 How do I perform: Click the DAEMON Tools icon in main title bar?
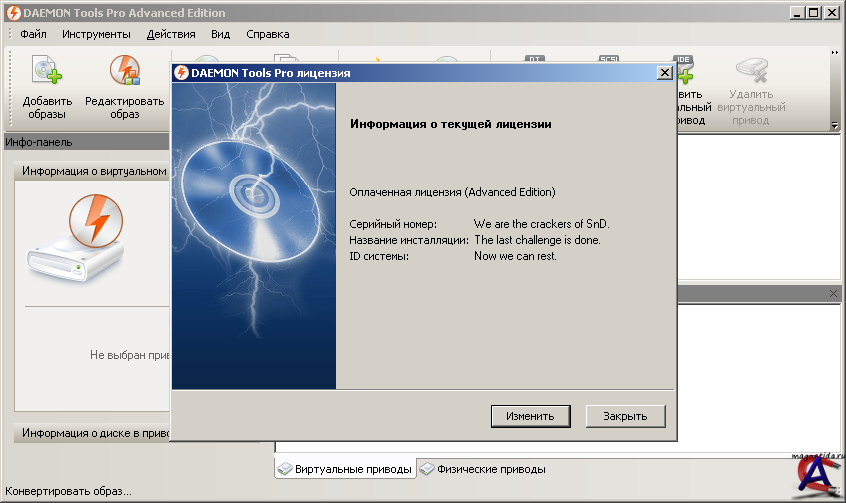pos(11,13)
